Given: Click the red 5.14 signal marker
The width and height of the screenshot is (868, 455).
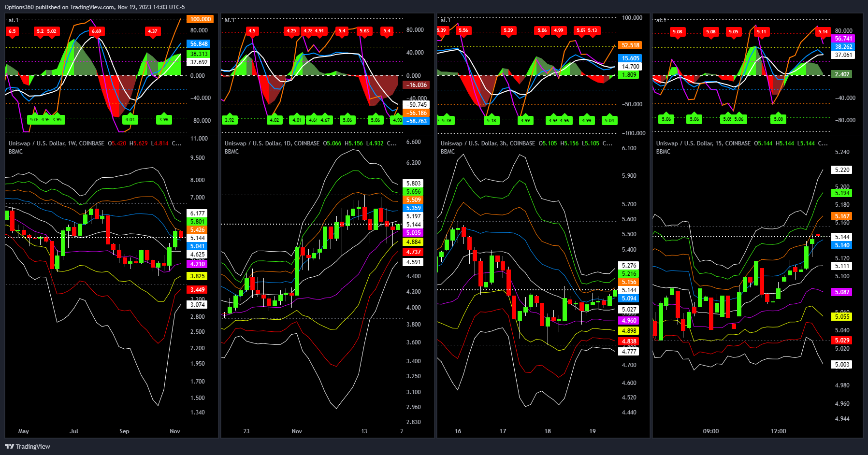Looking at the screenshot, I should pos(823,32).
